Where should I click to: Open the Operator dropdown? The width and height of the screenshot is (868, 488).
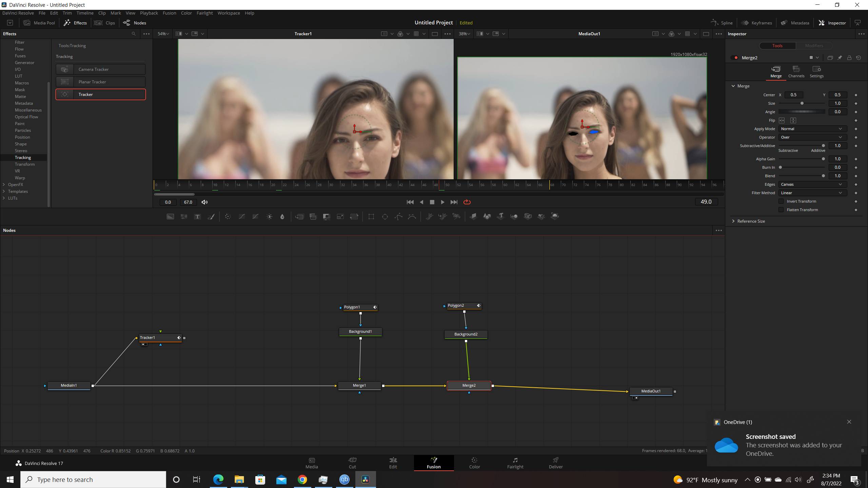point(812,137)
